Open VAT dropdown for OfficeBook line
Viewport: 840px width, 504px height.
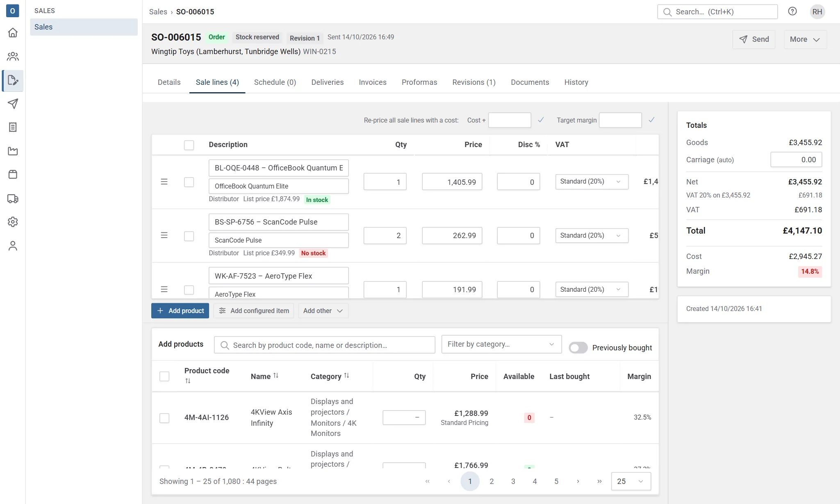click(x=592, y=182)
